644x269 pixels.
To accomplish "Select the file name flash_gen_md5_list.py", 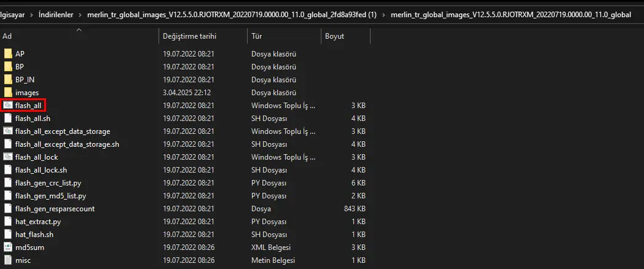I will tap(50, 196).
